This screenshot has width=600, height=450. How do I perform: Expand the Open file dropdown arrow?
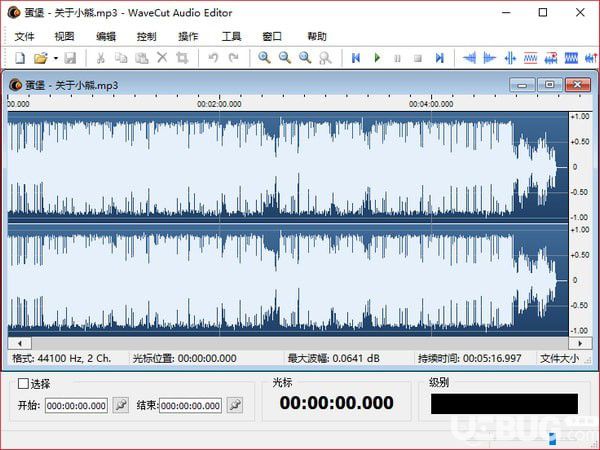(56, 58)
